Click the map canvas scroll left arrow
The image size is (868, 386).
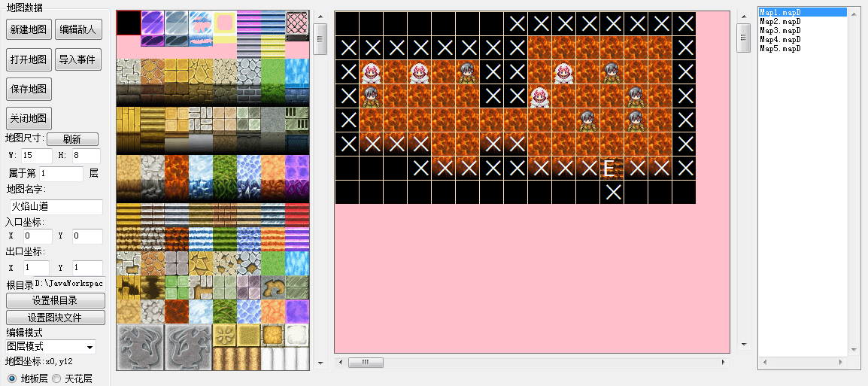click(341, 362)
